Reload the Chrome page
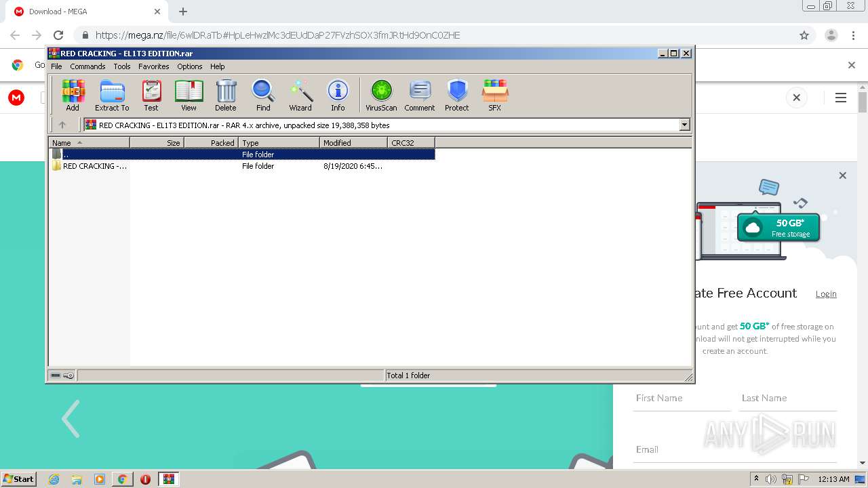Screen dimensions: 868x488 click(x=58, y=35)
